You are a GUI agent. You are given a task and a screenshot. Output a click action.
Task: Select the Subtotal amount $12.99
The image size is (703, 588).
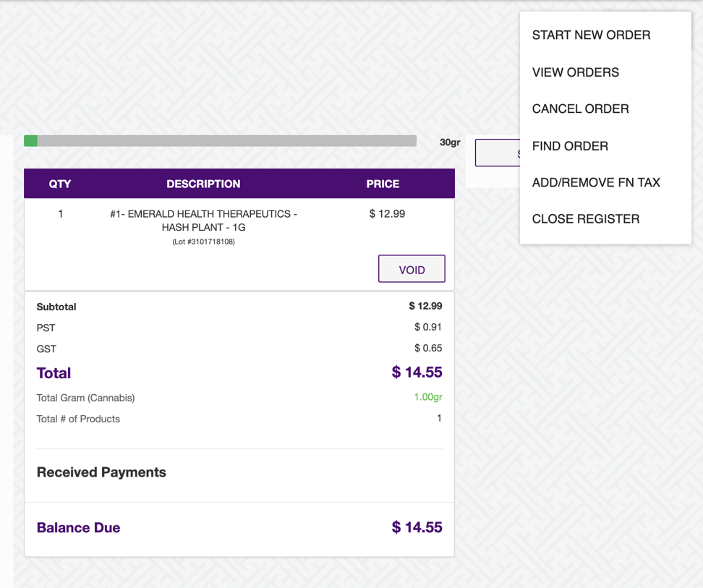425,306
